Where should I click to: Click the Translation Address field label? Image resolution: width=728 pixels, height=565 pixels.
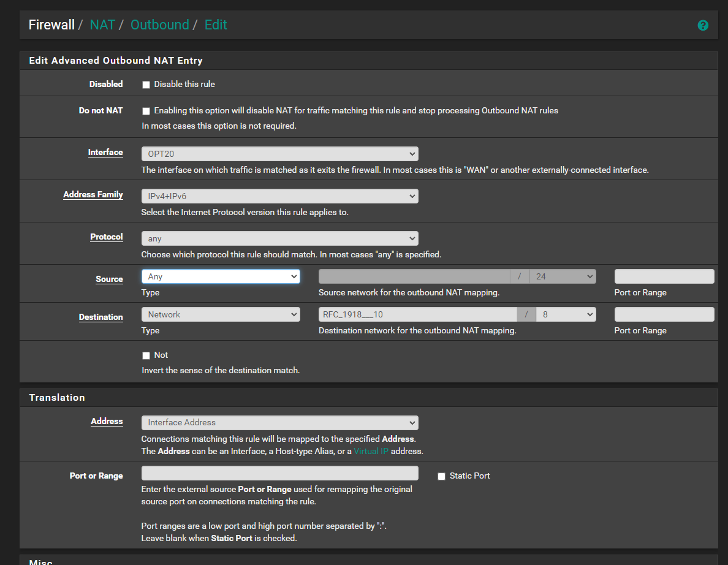[107, 421]
